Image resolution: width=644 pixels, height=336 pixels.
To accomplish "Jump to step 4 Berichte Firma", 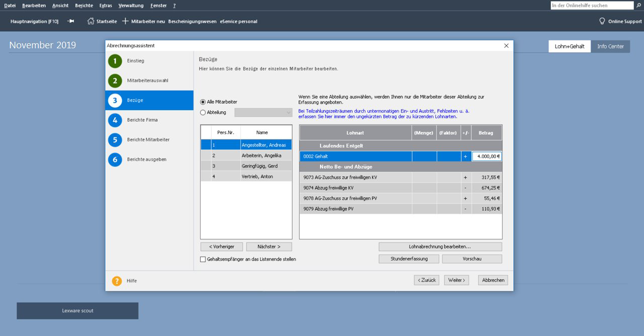I will 115,120.
